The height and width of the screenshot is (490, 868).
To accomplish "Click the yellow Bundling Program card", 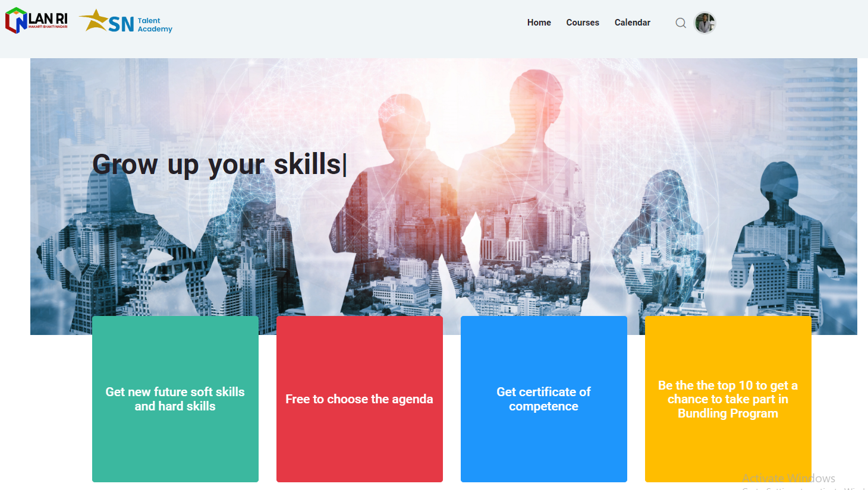I will pos(728,399).
